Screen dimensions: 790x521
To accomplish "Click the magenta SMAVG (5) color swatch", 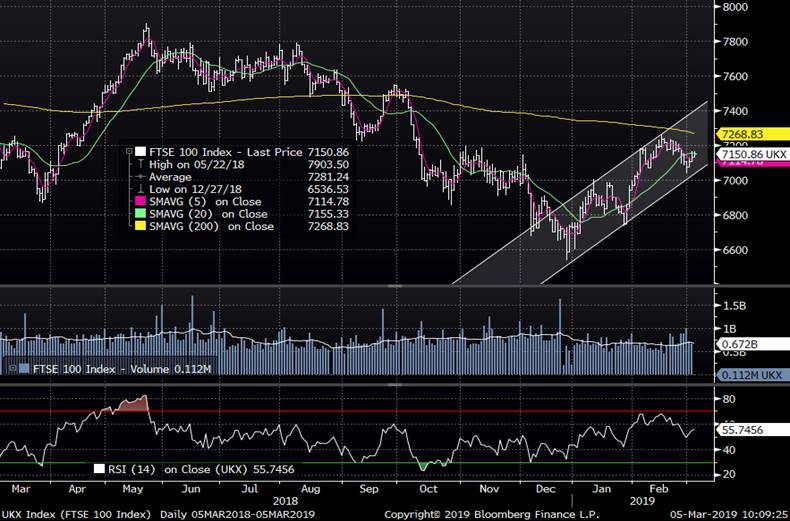I will click(140, 202).
